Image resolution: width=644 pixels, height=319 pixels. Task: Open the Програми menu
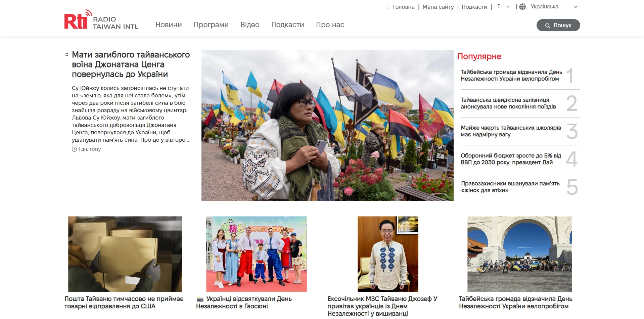211,25
